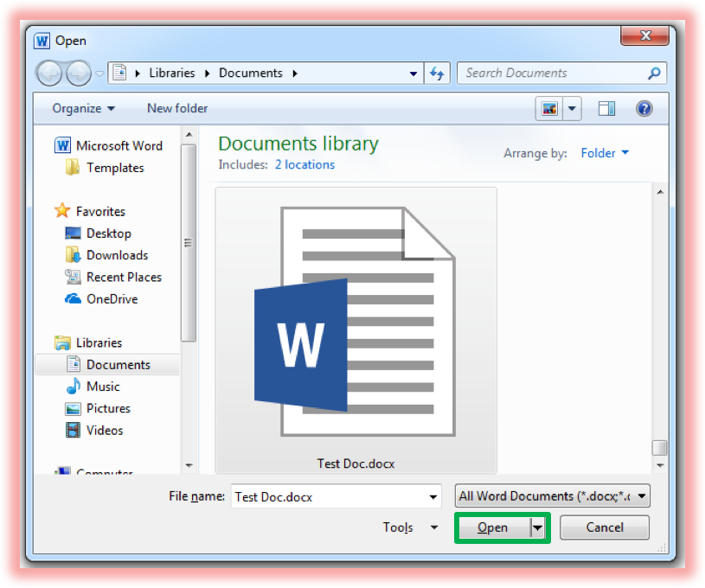Expand the Open button split arrow
The width and height of the screenshot is (705, 588).
point(538,527)
